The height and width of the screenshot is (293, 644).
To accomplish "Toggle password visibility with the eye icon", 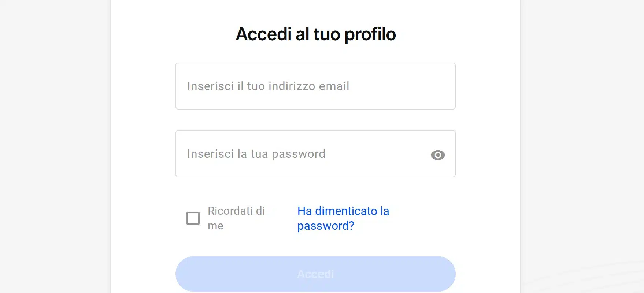I will pyautogui.click(x=438, y=155).
